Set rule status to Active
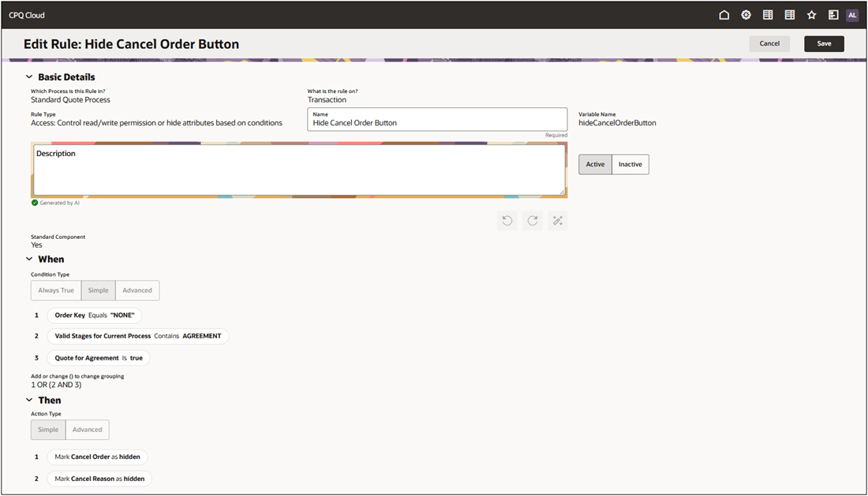This screenshot has height=496, width=868. click(595, 164)
